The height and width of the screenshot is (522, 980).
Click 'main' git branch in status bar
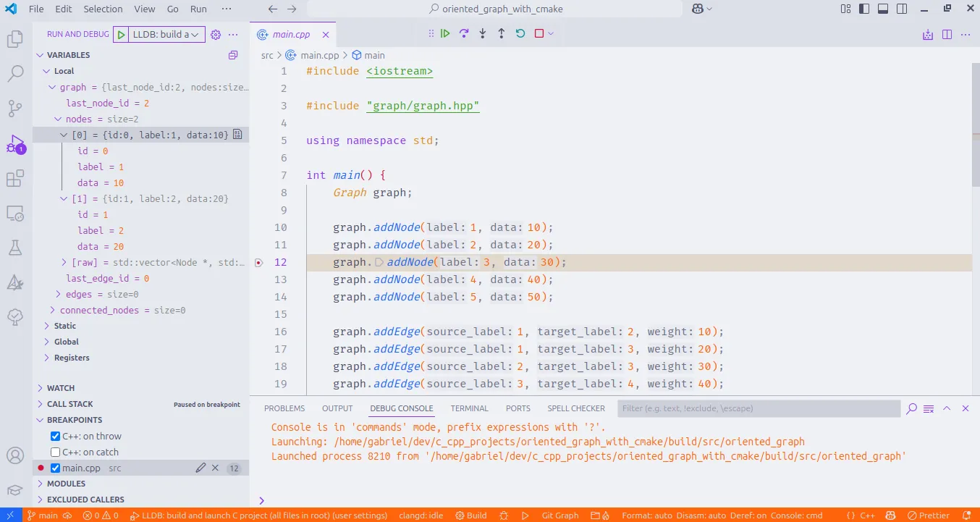point(42,515)
